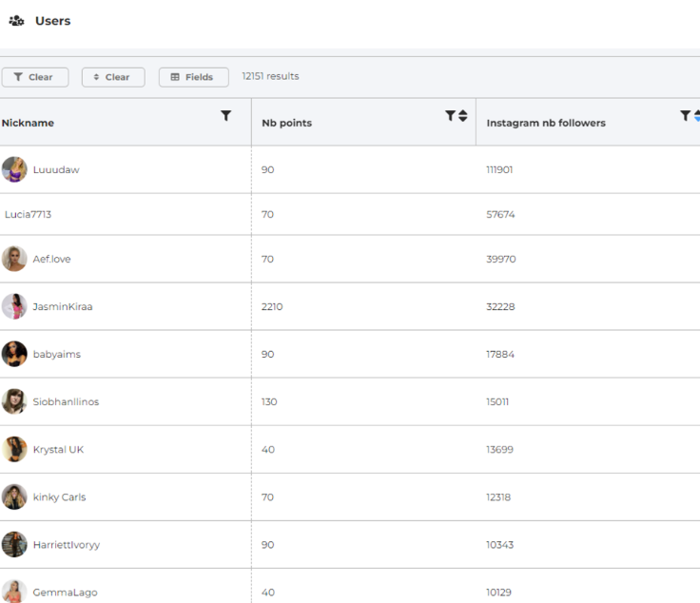The height and width of the screenshot is (603, 700).
Task: Open the Aef.love user entry
Action: (51, 259)
